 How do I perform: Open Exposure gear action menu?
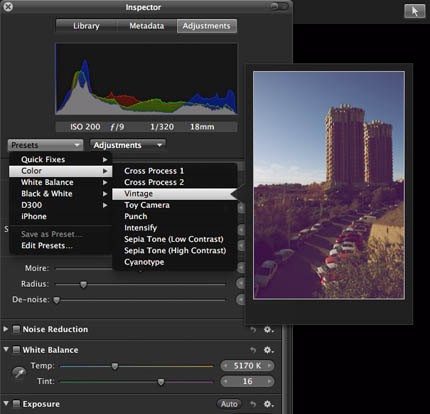(x=268, y=404)
